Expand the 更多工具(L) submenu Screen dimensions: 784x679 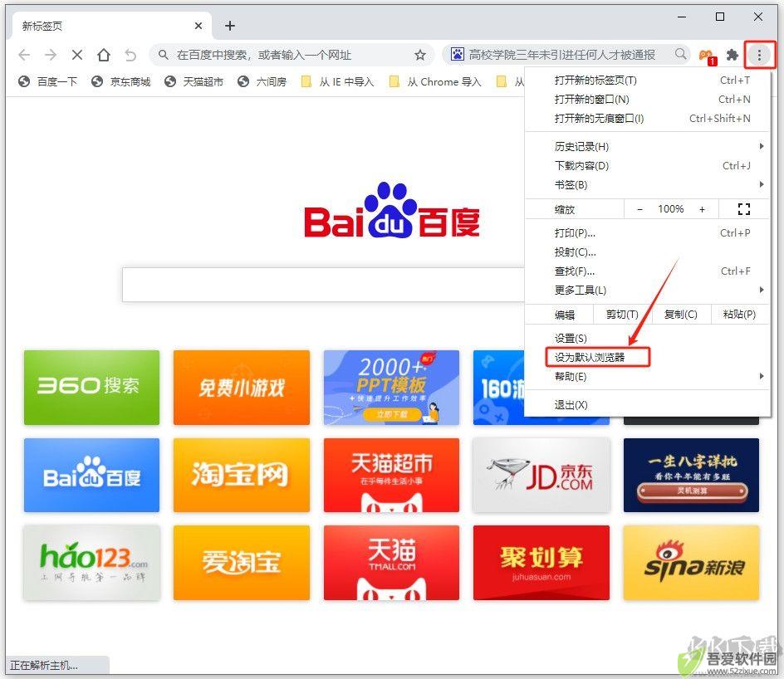(x=648, y=290)
